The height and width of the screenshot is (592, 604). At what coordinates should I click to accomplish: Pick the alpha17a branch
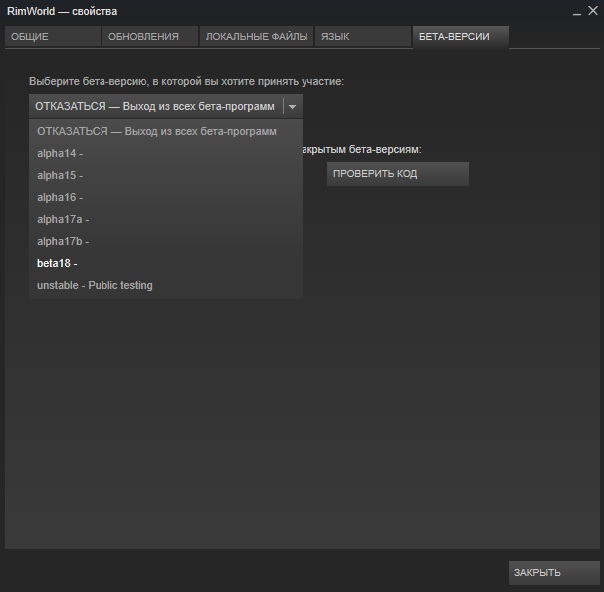[166, 219]
